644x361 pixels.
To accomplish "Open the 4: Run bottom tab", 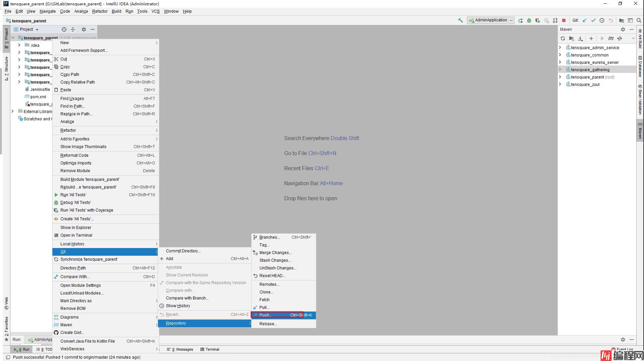I will (x=22, y=349).
